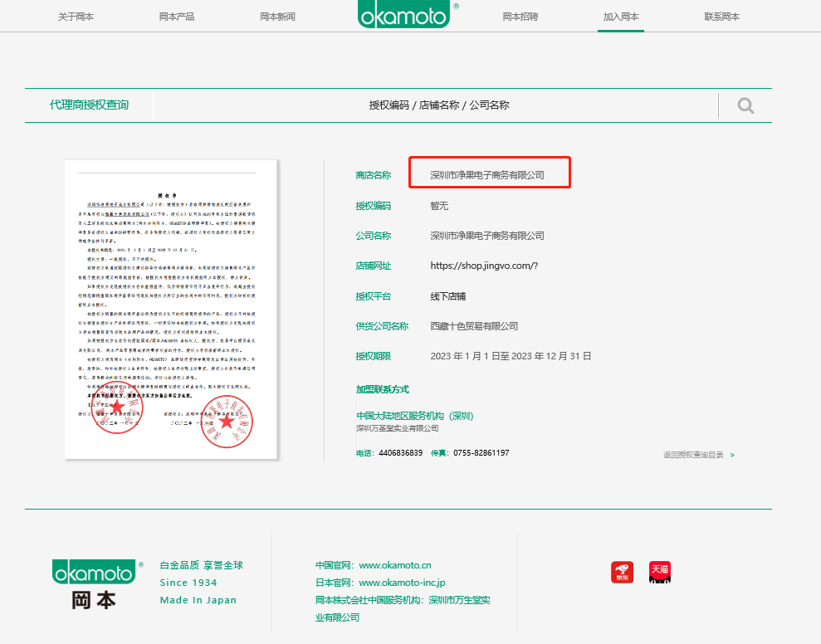Open the shop.jingvo.com store URL
Screen dimensions: 821x644
(x=484, y=266)
